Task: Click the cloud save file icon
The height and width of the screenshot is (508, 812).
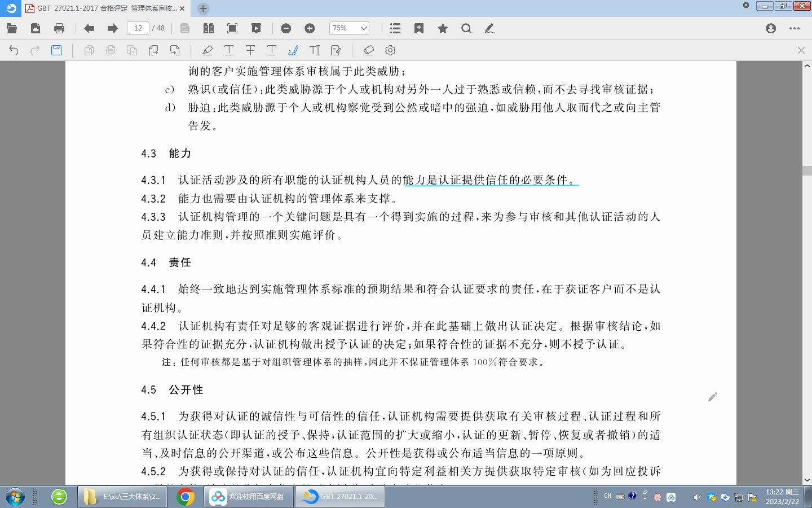Action: pyautogui.click(x=36, y=28)
